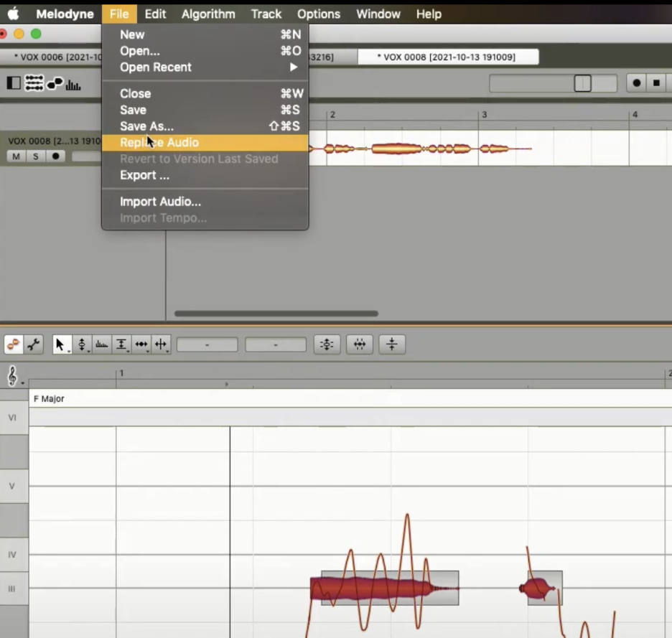Mute the VOX 0008 track
This screenshot has width=672, height=638.
coord(16,156)
